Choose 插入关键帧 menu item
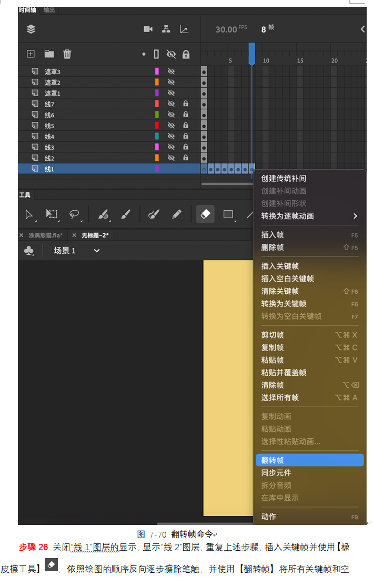 tap(310, 266)
